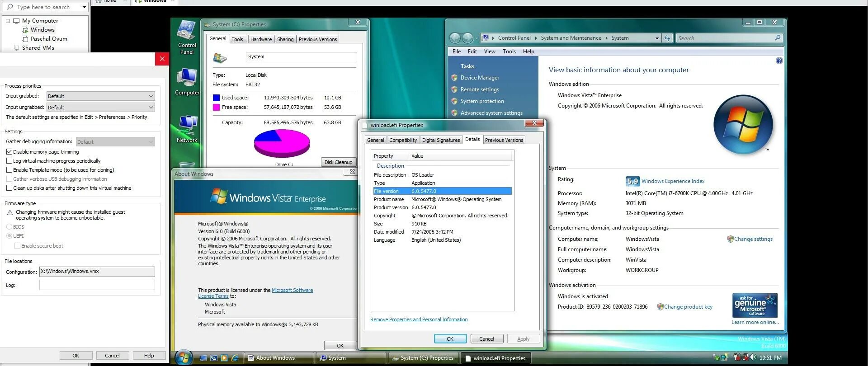Open the Control Panel desktop icon

187,37
